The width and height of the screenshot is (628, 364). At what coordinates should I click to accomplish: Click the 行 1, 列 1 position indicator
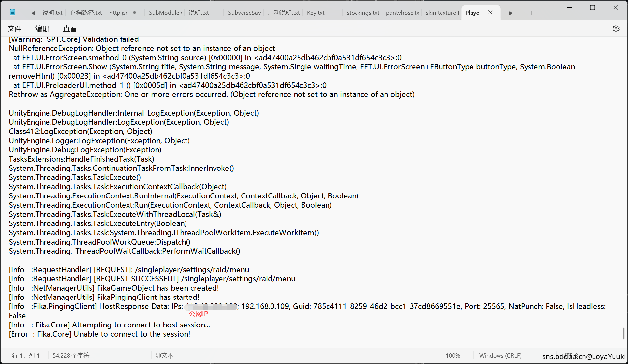pos(26,356)
